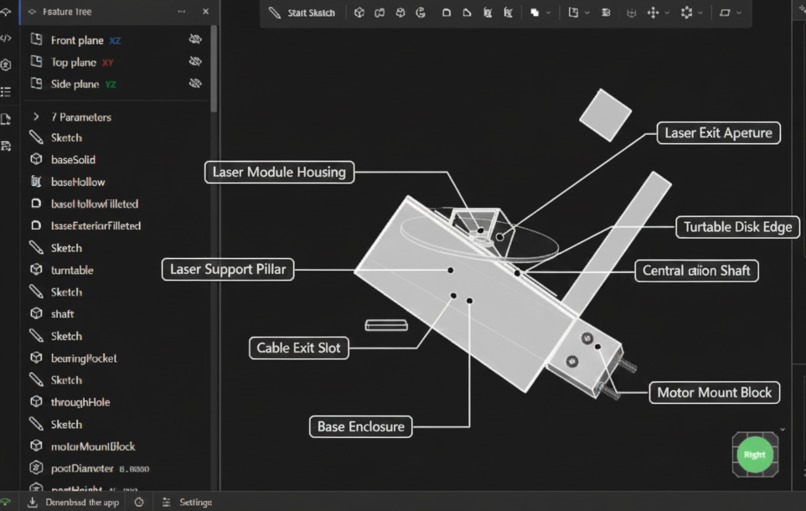Click the Laser Module Housing label
Screen dimensions: 806x511
(x=279, y=172)
